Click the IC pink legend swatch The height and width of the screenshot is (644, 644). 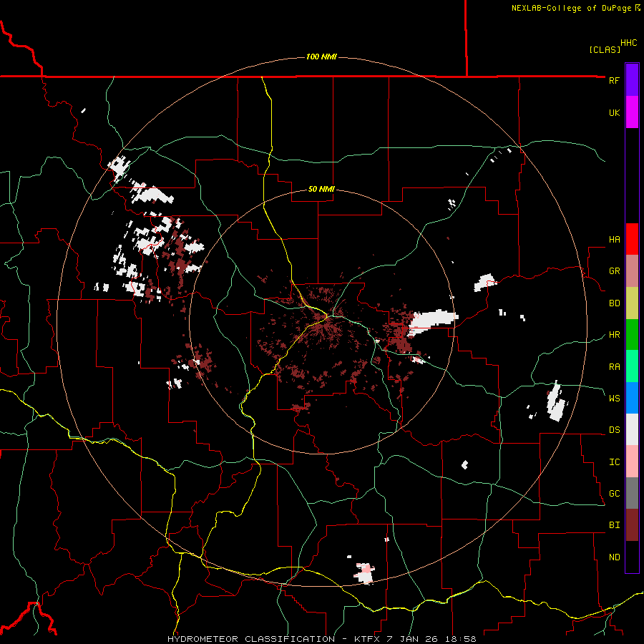tap(632, 462)
